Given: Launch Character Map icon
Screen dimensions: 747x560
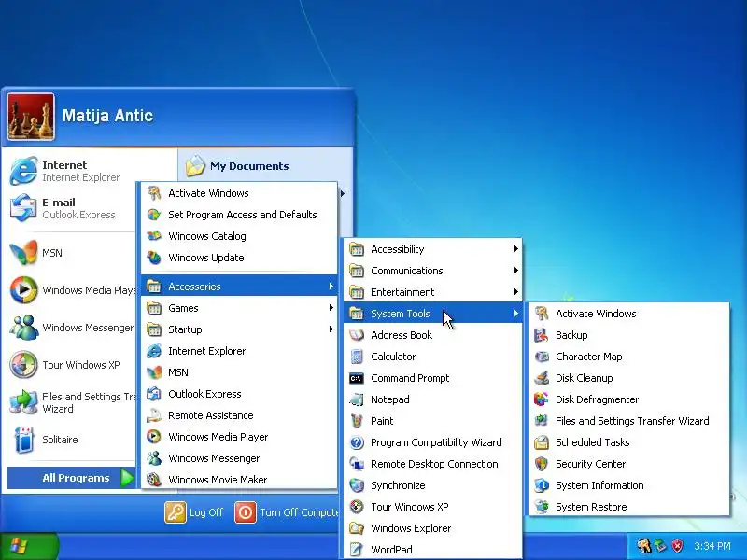Looking at the screenshot, I should click(542, 357).
